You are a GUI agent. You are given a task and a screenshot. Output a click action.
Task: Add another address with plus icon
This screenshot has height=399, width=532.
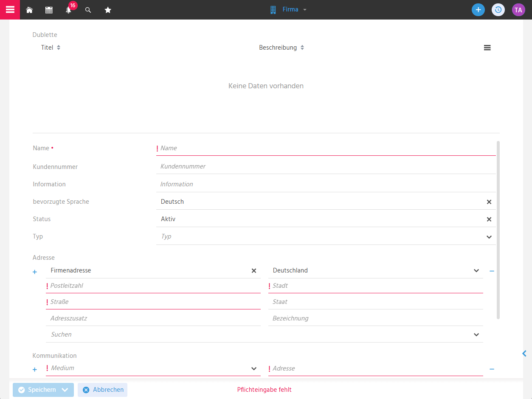click(x=35, y=272)
